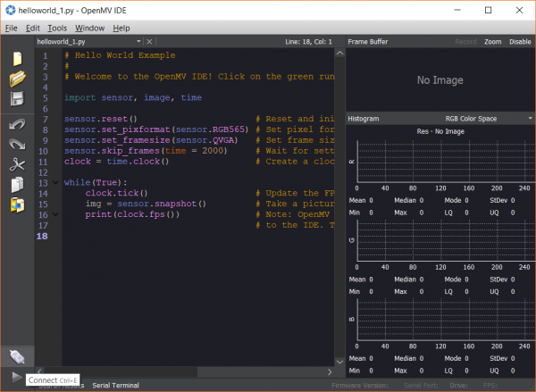
Task: Click the Save floppy disk icon
Action: tap(17, 99)
